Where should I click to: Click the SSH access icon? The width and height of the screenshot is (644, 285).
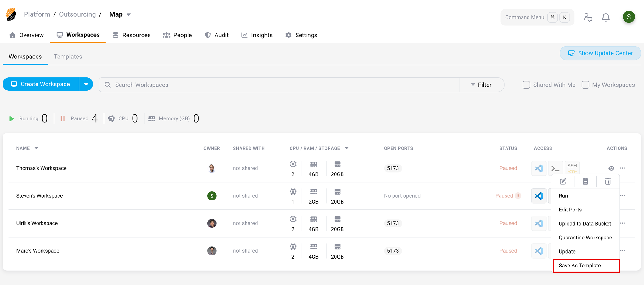572,167
